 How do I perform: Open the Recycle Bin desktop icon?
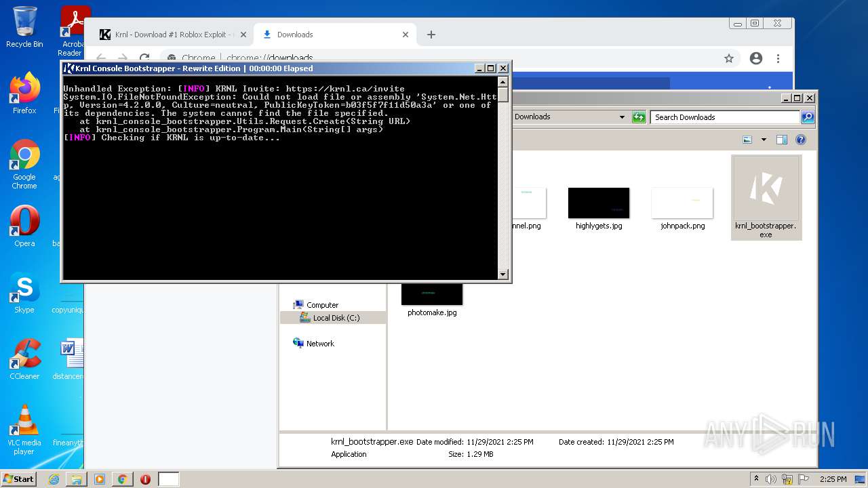coord(24,27)
